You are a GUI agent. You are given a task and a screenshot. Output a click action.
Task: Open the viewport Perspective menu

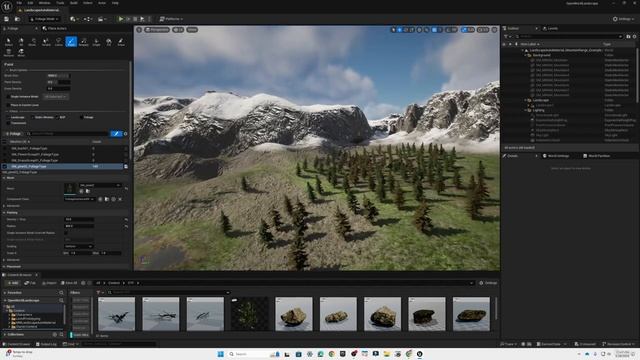click(x=157, y=29)
